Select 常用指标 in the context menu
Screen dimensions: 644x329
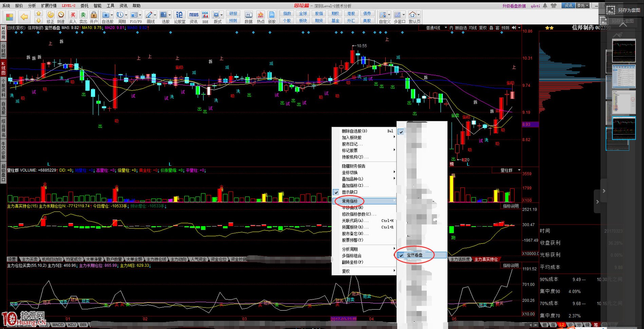click(x=350, y=201)
